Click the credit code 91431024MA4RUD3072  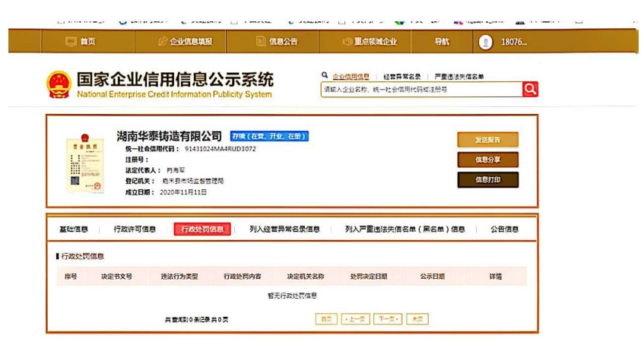point(220,149)
